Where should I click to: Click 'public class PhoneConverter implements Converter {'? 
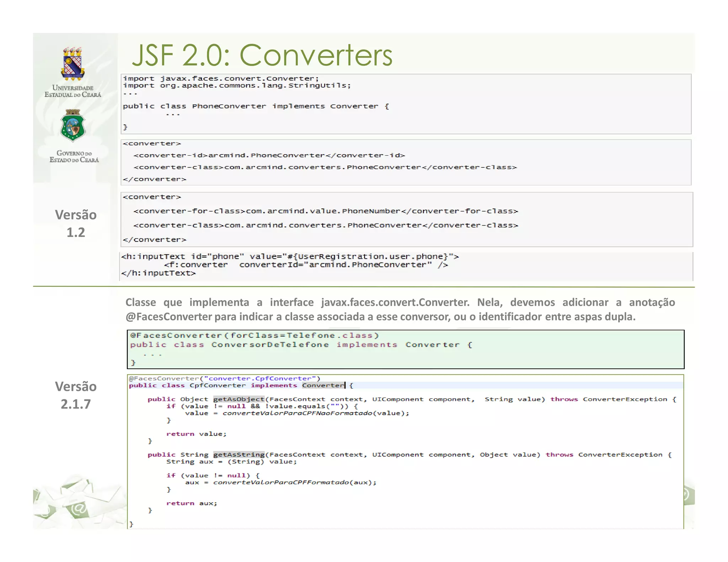(256, 106)
